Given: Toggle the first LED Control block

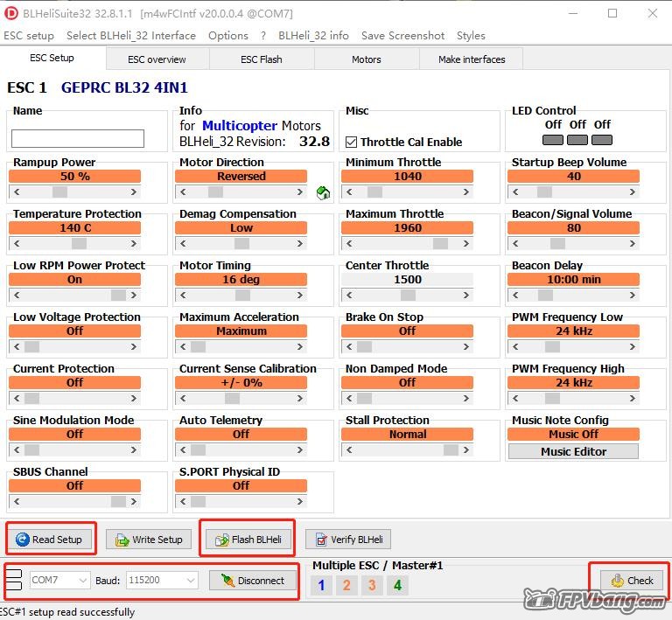Looking at the screenshot, I should (x=553, y=140).
